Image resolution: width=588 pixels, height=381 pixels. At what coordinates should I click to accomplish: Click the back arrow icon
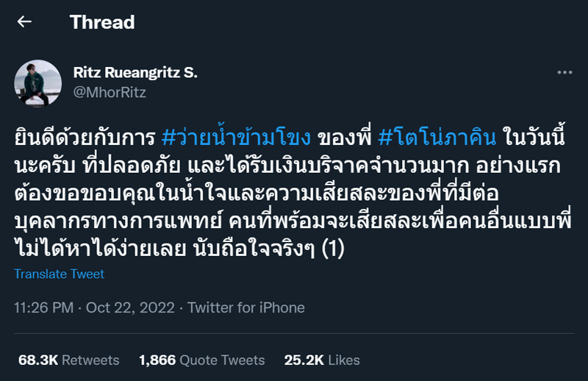(x=24, y=22)
